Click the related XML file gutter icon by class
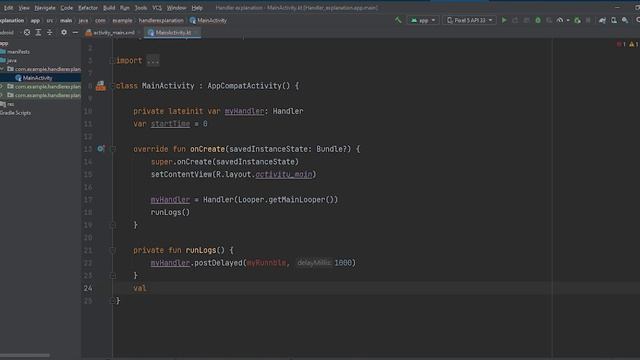 pyautogui.click(x=101, y=86)
